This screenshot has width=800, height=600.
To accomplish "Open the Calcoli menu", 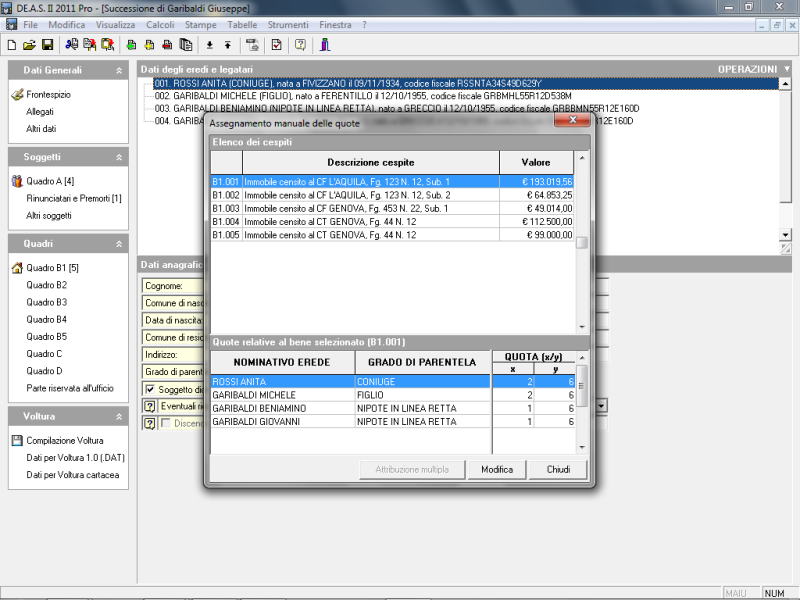I will pos(160,24).
